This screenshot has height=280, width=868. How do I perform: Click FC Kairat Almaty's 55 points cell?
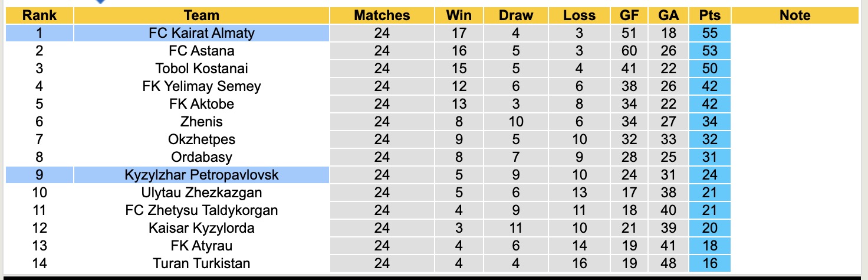pyautogui.click(x=710, y=33)
